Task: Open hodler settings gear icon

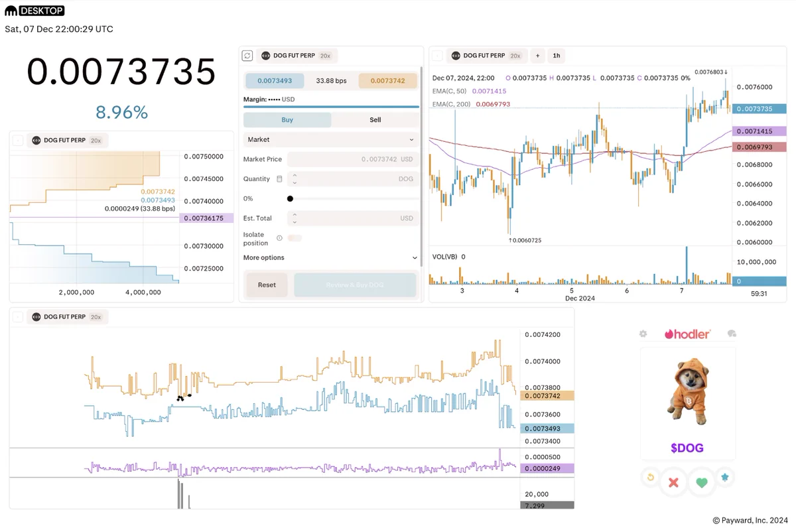Action: [x=643, y=334]
